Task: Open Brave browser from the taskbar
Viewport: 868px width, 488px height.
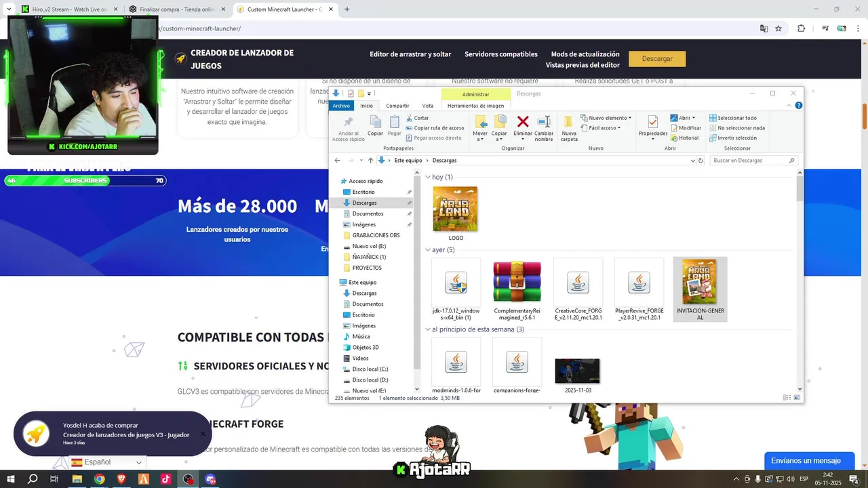Action: pyautogui.click(x=121, y=479)
